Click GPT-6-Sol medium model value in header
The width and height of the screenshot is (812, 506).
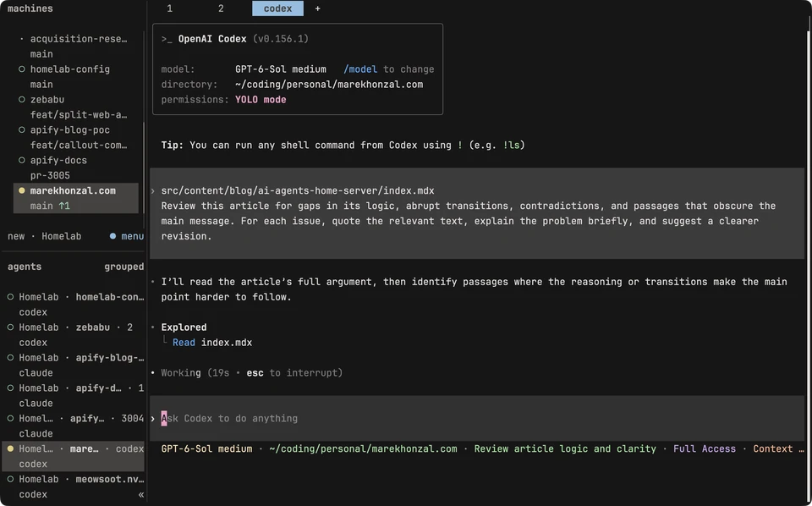[x=281, y=69]
